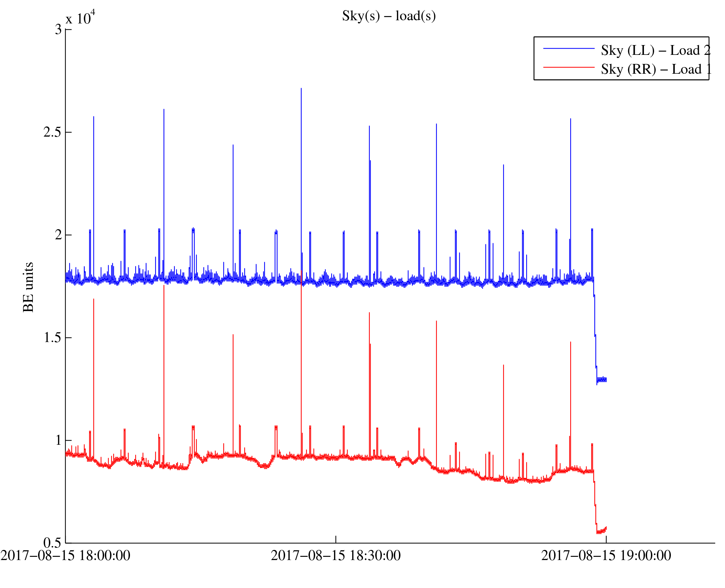Click x-axis label '2017-08-15 18:30:00'
Image resolution: width=725 pixels, height=588 pixels.
(336, 556)
